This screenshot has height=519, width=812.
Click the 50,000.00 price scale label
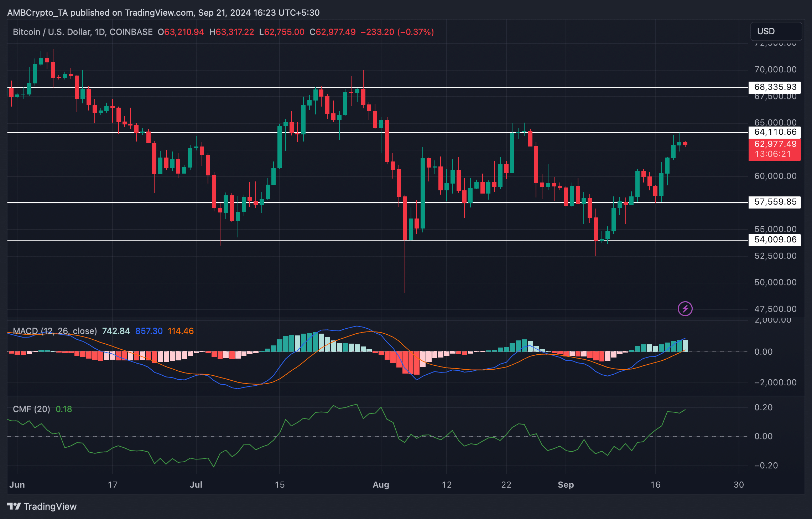coord(775,282)
